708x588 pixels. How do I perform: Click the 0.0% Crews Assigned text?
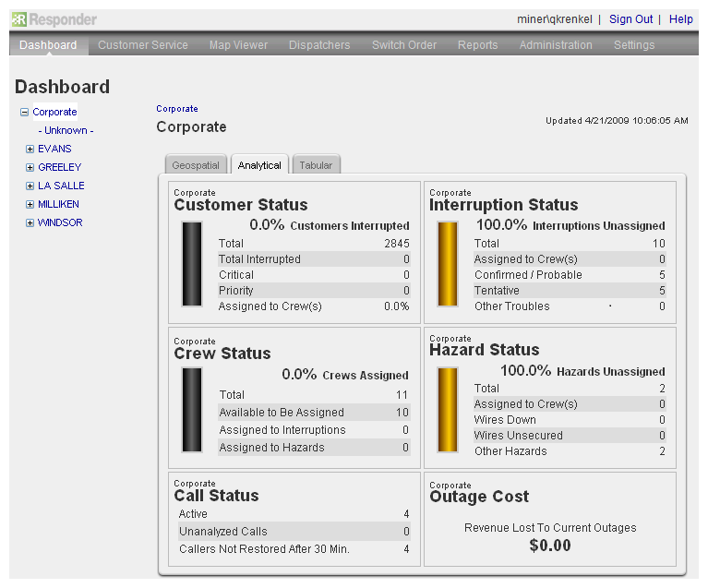[345, 375]
